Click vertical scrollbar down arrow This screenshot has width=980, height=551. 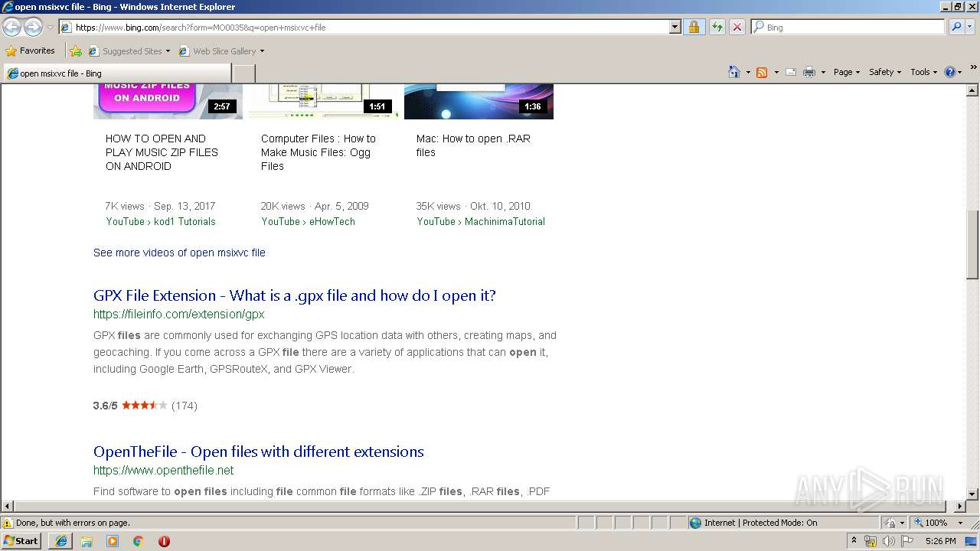point(972,494)
